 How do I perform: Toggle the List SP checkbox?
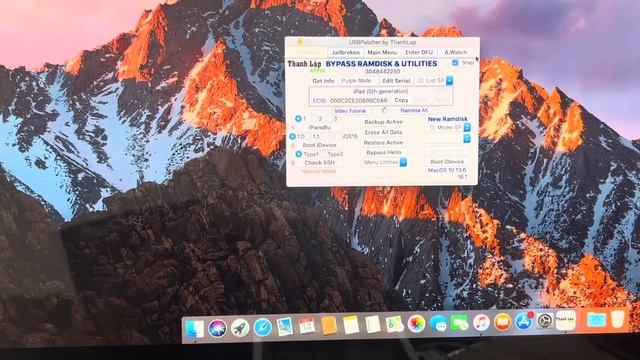click(421, 81)
